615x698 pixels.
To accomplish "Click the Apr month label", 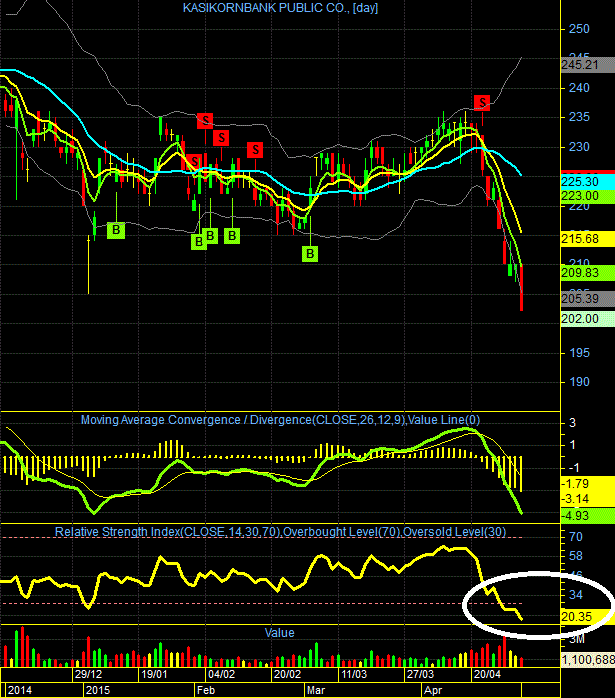I will pos(433,690).
